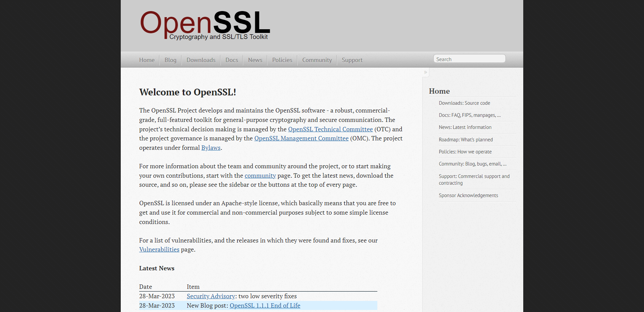644x312 pixels.
Task: Focus the Search input field
Action: [x=469, y=59]
